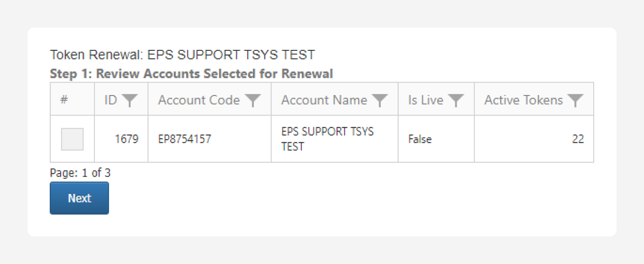The height and width of the screenshot is (264, 644).
Task: Click the Step 1 review heading
Action: coord(191,74)
